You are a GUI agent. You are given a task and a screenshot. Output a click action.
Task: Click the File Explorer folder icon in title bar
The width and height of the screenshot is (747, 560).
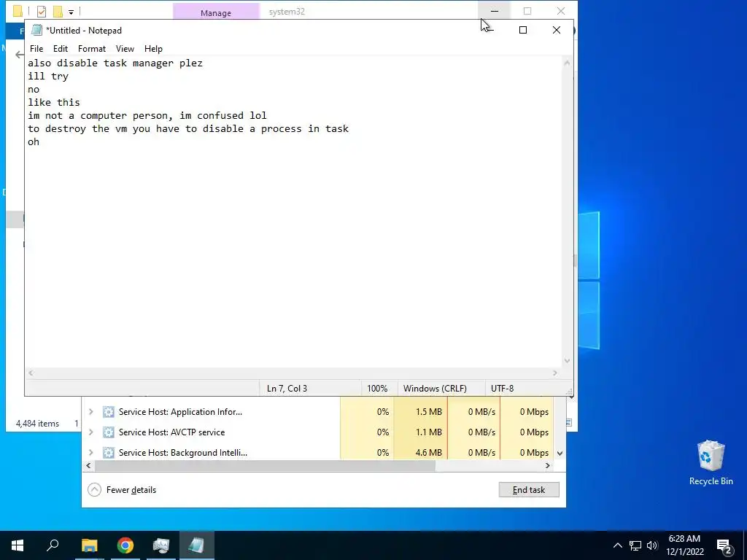pos(18,11)
